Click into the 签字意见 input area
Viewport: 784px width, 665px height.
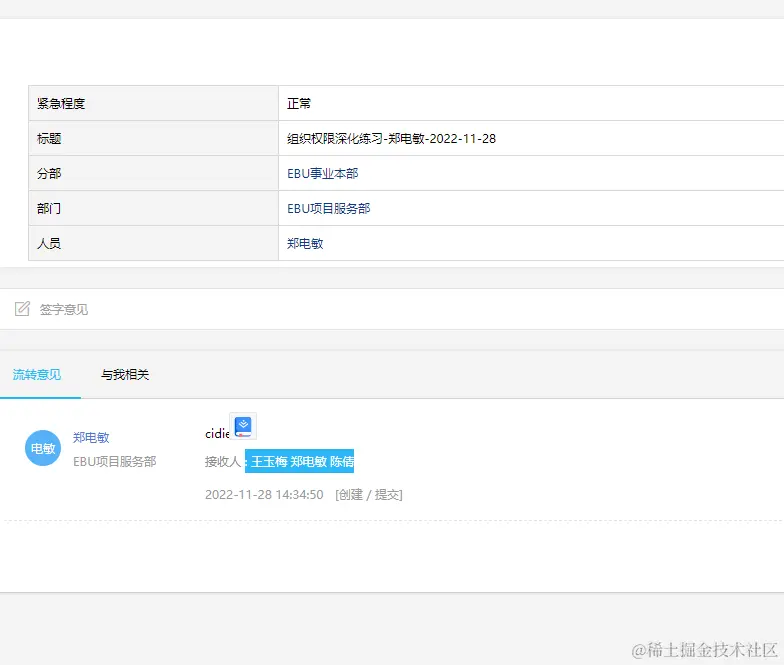coord(392,309)
